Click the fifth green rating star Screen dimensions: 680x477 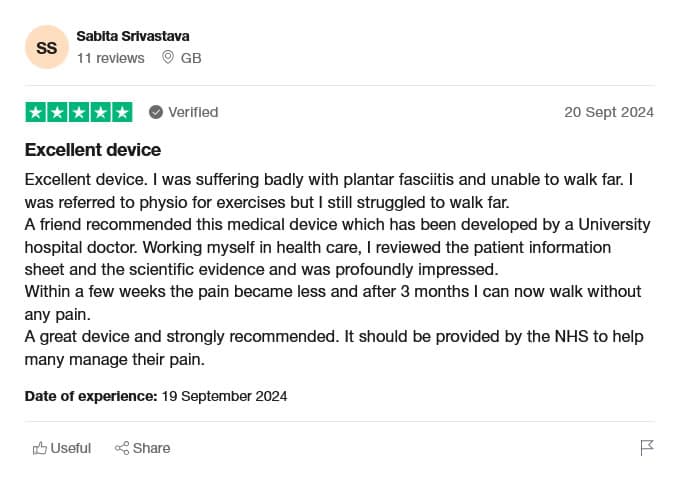[x=121, y=112]
